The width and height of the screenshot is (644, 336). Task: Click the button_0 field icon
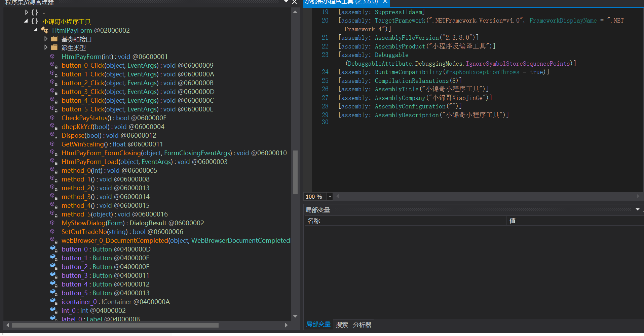pos(53,249)
